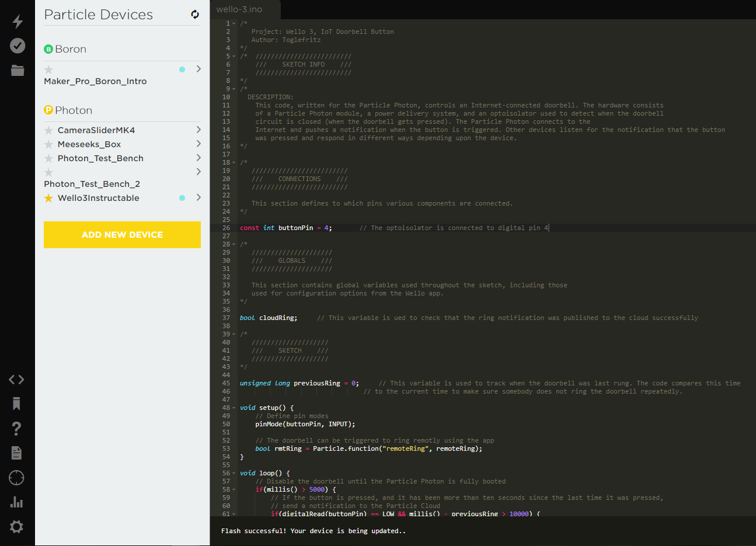This screenshot has width=756, height=546.
Task: Open the usage bar-chart icon
Action: tap(16, 502)
